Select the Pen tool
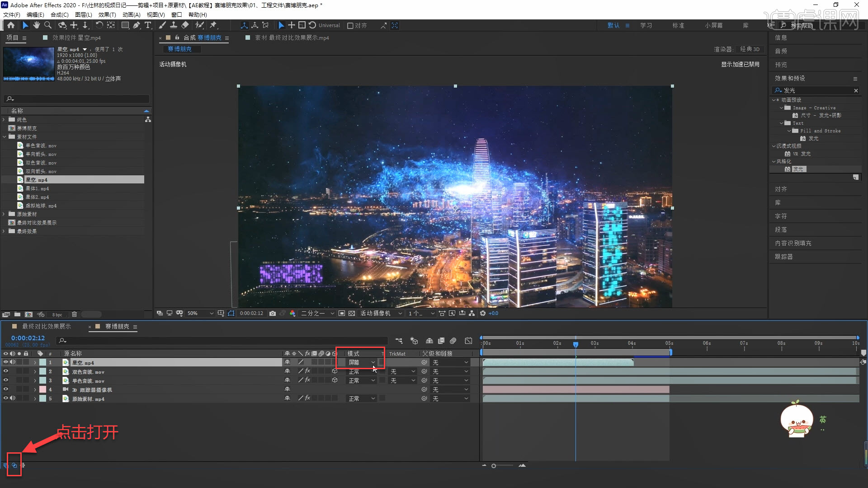 click(137, 25)
